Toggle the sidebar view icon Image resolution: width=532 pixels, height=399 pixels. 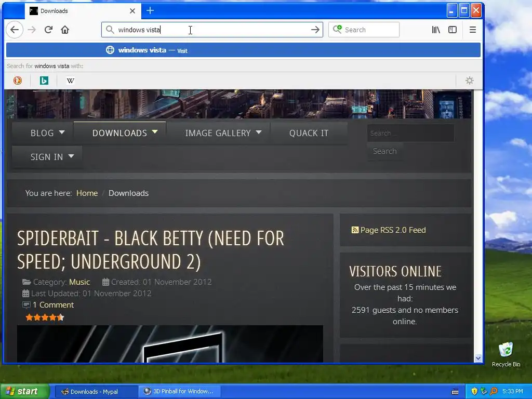(453, 30)
